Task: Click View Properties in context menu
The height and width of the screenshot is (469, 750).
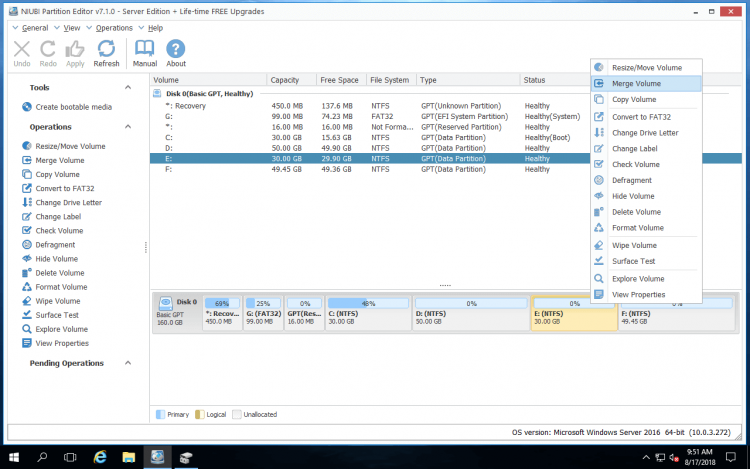Action: point(638,295)
